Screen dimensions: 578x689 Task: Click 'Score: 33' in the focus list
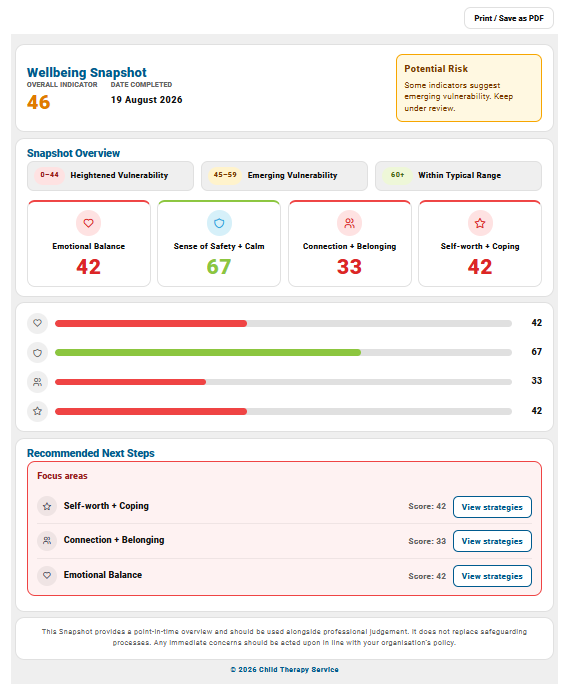427,541
